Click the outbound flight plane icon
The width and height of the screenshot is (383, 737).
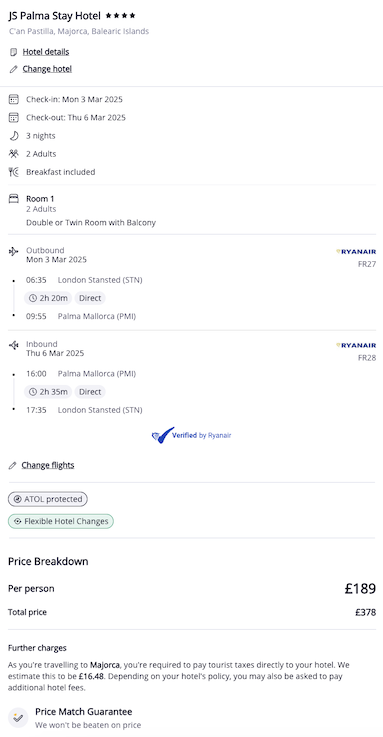point(14,251)
